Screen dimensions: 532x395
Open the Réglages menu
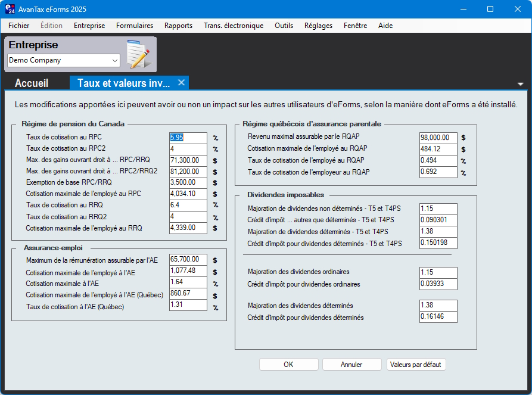[x=318, y=26]
